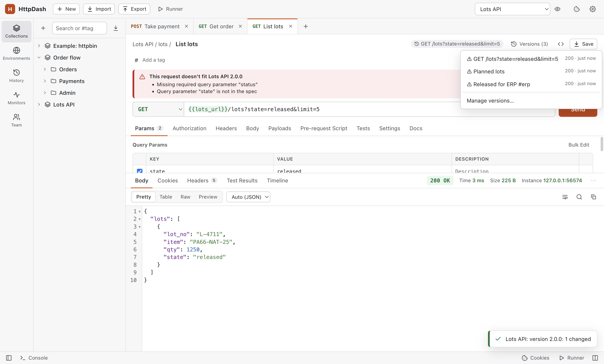
Task: Add a new collection with the plus icon
Action: click(43, 28)
